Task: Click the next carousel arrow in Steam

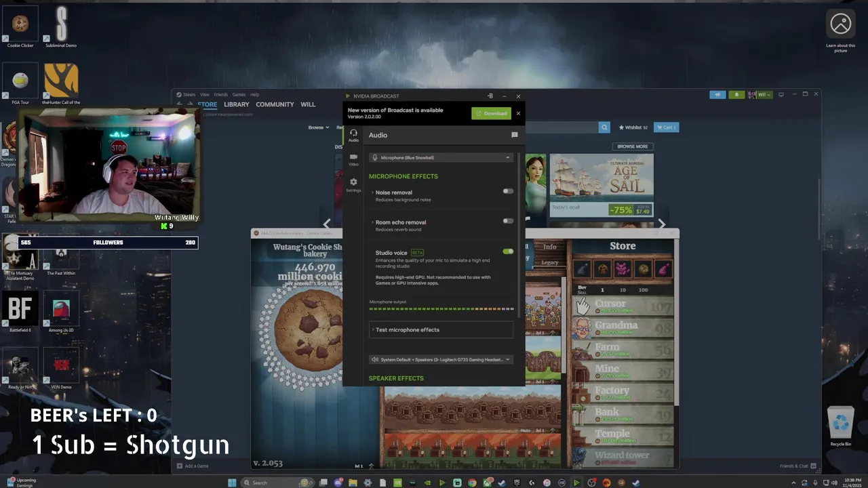Action: [662, 224]
